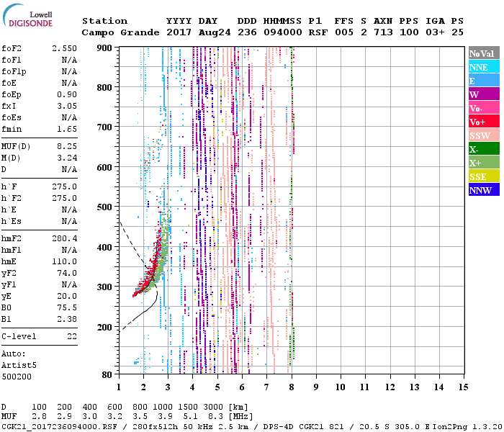The image size is (504, 432).
Task: Click the MUF(D) value 8.25
Action: tap(67, 146)
